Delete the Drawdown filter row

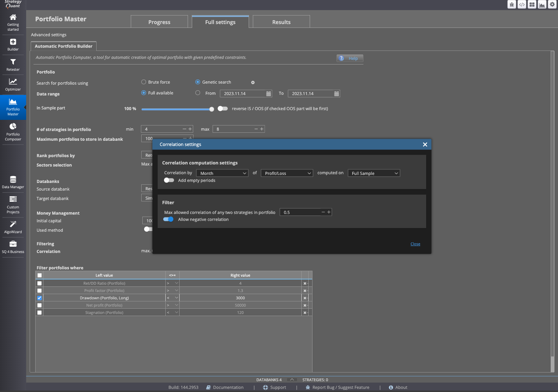(306, 298)
